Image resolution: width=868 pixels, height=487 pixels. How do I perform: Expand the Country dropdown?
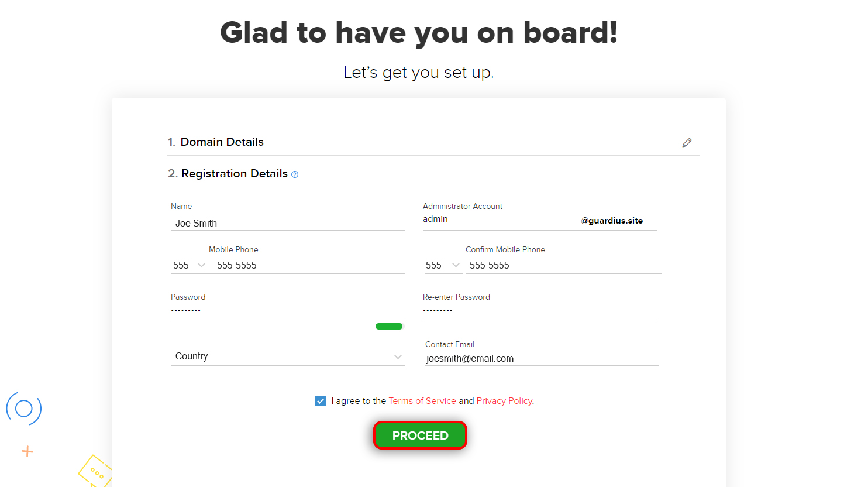tap(288, 356)
